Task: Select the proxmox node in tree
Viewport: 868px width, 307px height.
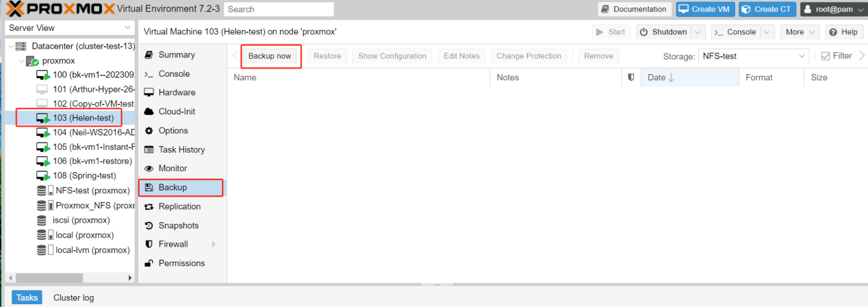Action: click(58, 61)
